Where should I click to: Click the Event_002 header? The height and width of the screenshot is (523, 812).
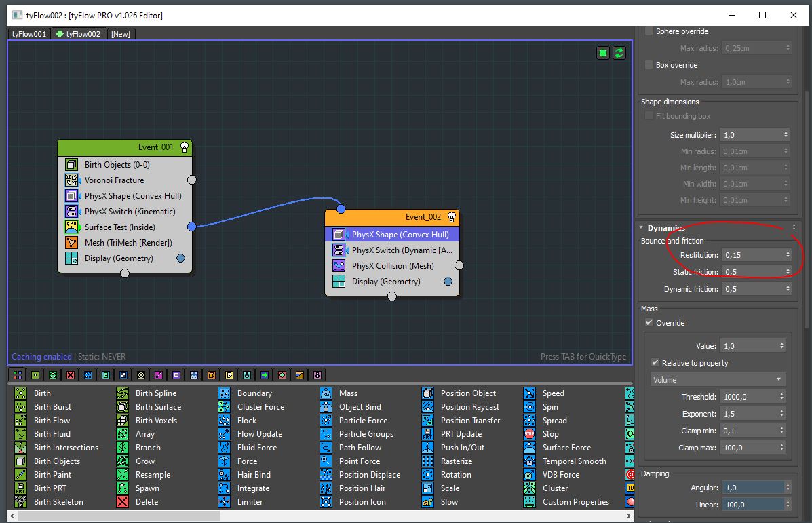click(392, 217)
